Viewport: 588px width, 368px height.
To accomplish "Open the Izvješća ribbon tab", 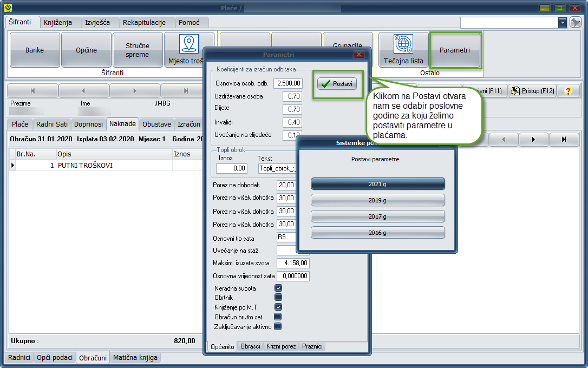I will (x=97, y=22).
